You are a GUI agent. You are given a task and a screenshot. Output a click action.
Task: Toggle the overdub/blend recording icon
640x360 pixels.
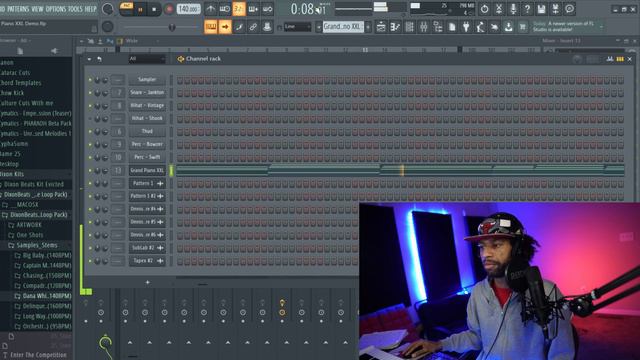coord(253,9)
